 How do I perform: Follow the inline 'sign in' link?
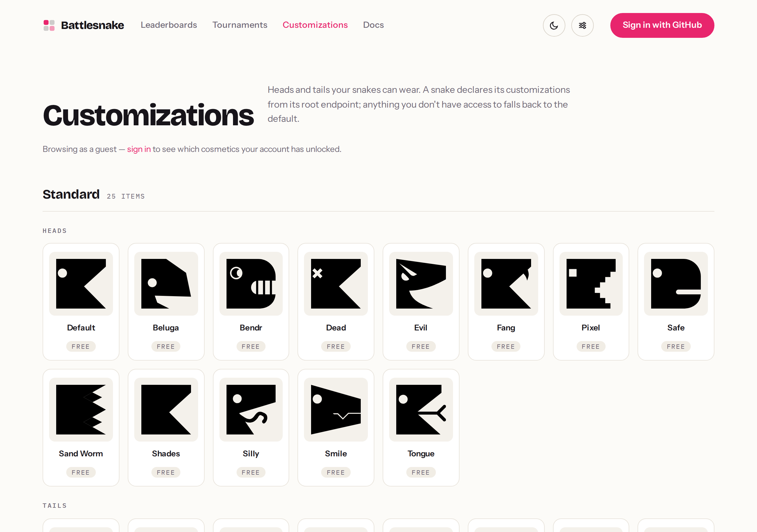click(139, 149)
